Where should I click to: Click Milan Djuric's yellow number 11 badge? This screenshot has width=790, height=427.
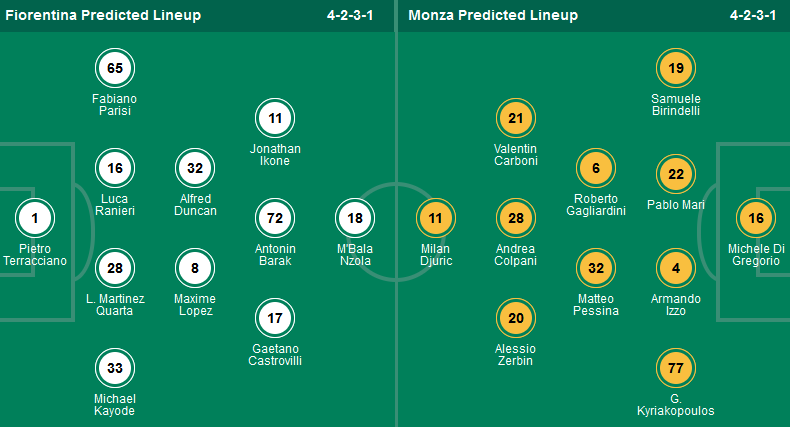435,218
